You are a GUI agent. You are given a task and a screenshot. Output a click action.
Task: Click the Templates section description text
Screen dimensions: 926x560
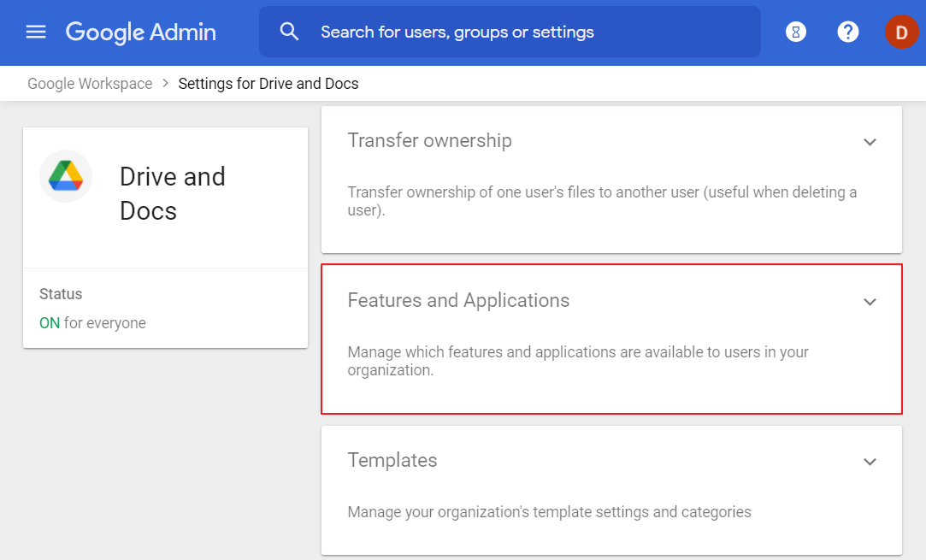pyautogui.click(x=549, y=512)
